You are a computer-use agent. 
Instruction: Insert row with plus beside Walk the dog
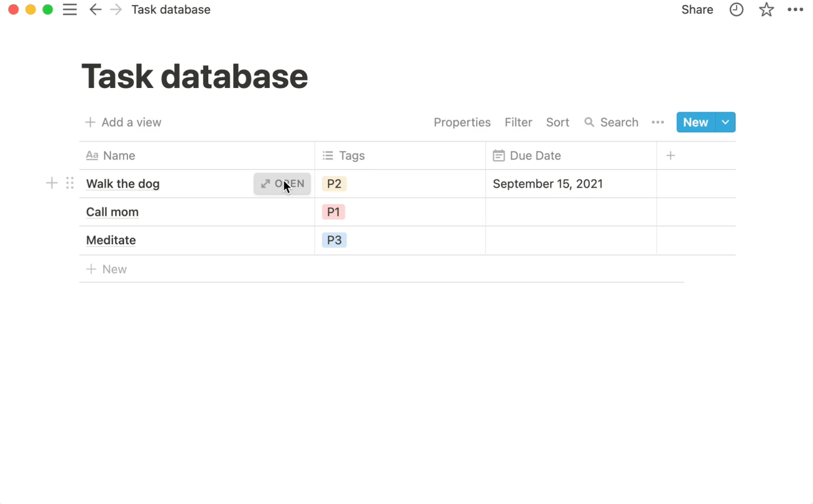pyautogui.click(x=52, y=184)
